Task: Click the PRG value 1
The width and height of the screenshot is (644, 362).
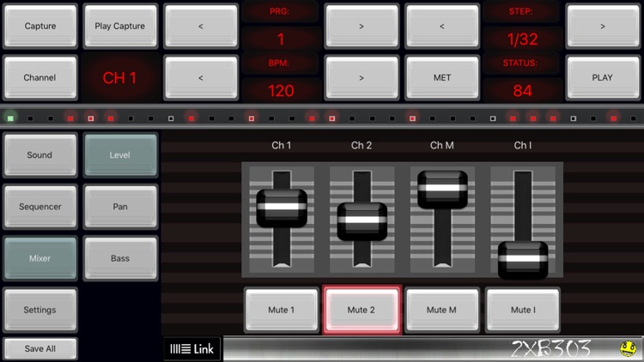Action: [x=281, y=39]
